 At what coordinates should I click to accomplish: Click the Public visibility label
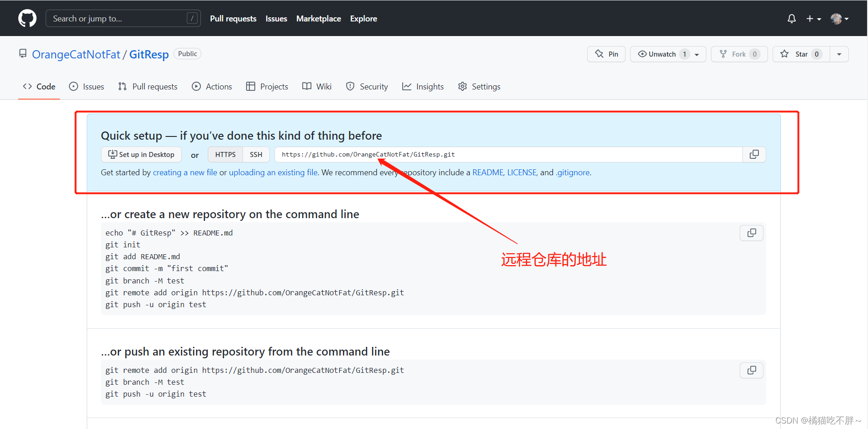point(188,54)
